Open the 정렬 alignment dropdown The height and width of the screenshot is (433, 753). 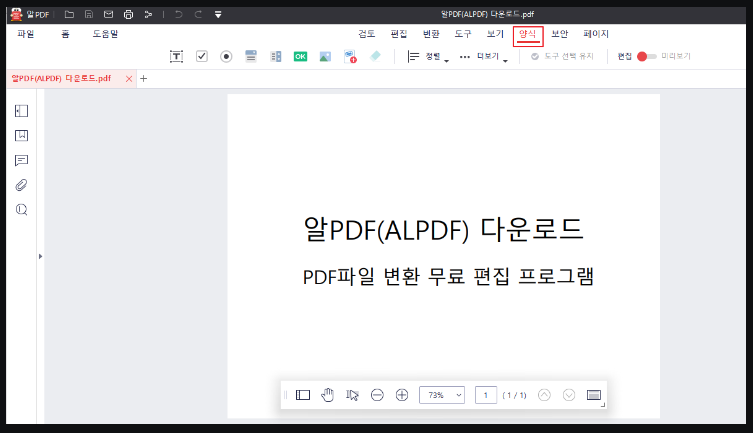pyautogui.click(x=428, y=57)
